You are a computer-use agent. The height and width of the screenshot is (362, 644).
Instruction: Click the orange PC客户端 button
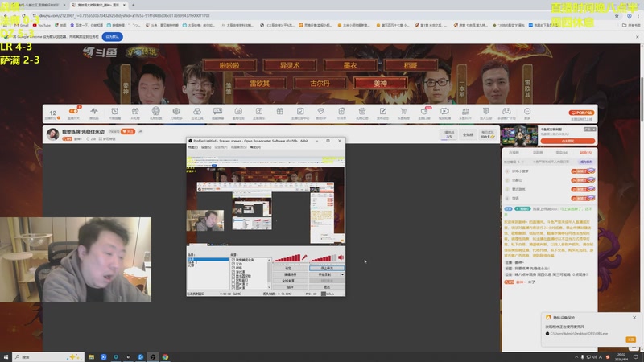pos(581,113)
